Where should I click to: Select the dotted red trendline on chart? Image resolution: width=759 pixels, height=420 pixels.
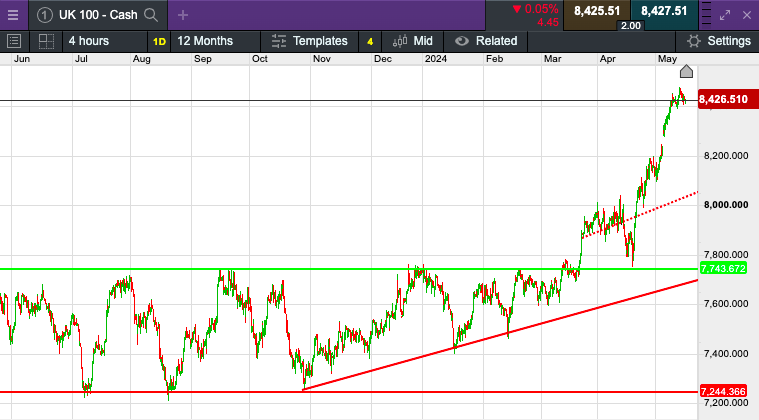(640, 215)
